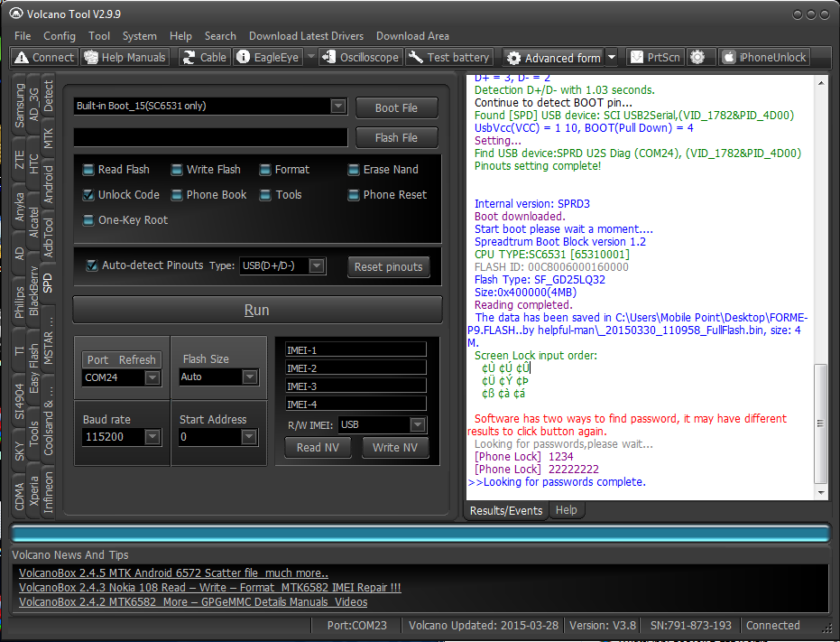Click the Flash File path field
The height and width of the screenshot is (642, 840).
(210, 137)
